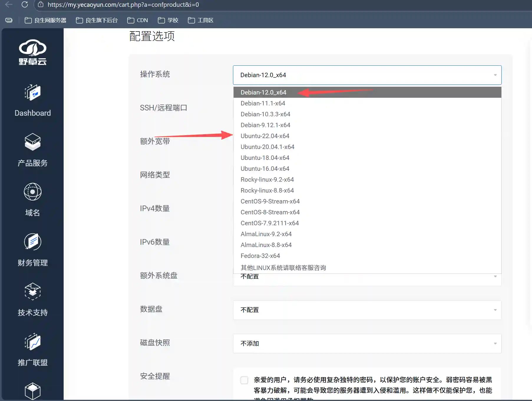
Task: Open 良生旗下后台 bookmark folder
Action: (x=97, y=20)
